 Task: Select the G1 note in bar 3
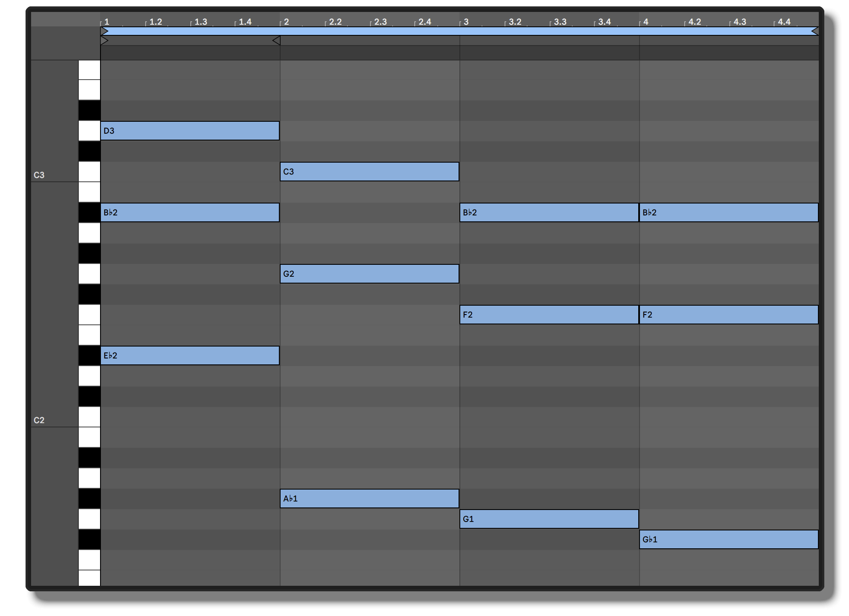[549, 519]
